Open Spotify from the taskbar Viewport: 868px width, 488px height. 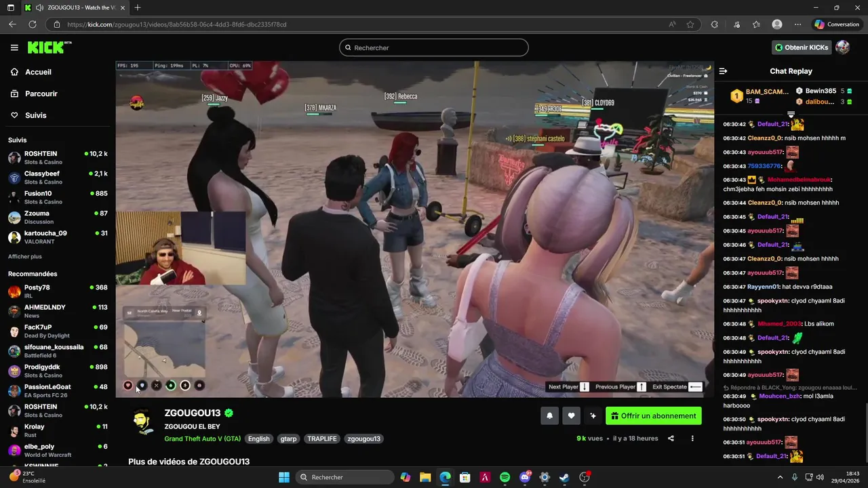click(505, 477)
